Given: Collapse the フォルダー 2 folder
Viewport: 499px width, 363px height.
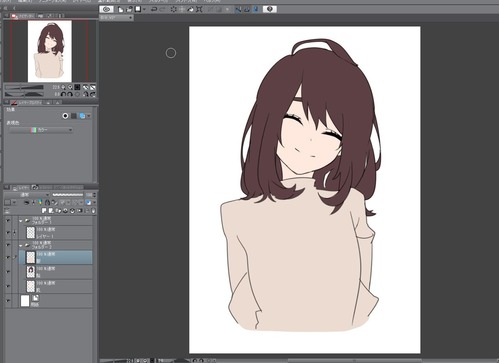Looking at the screenshot, I should [x=21, y=245].
